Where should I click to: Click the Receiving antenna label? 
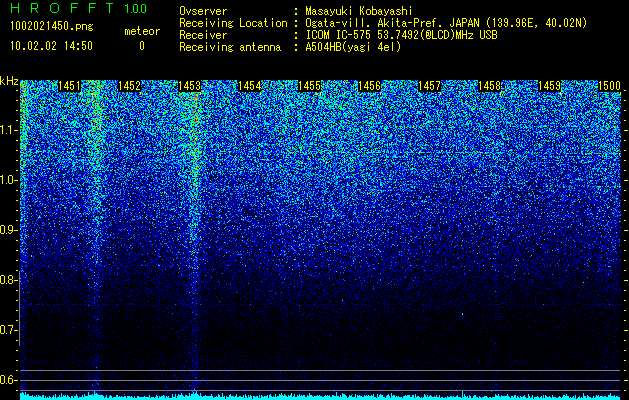point(230,47)
